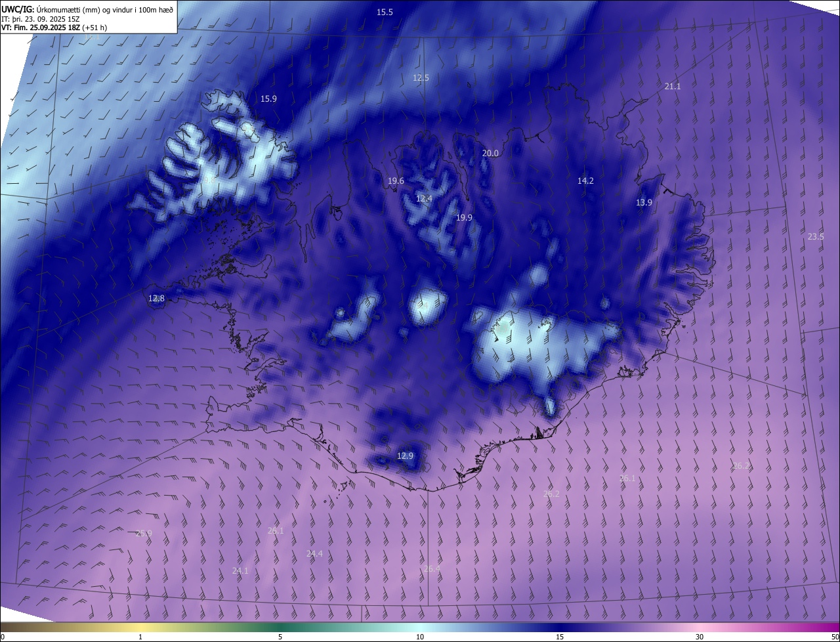Click the color scale tick labeled 30
Image resolution: width=840 pixels, height=642 pixels.
click(x=700, y=637)
